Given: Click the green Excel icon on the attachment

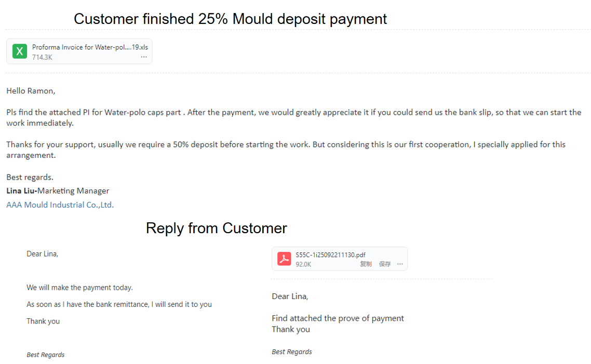Looking at the screenshot, I should [x=20, y=51].
